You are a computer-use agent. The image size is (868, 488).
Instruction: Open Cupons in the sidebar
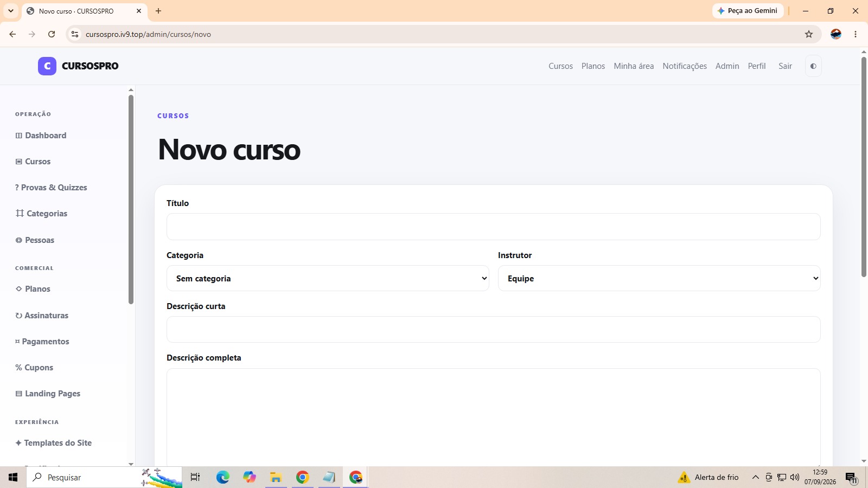click(34, 368)
